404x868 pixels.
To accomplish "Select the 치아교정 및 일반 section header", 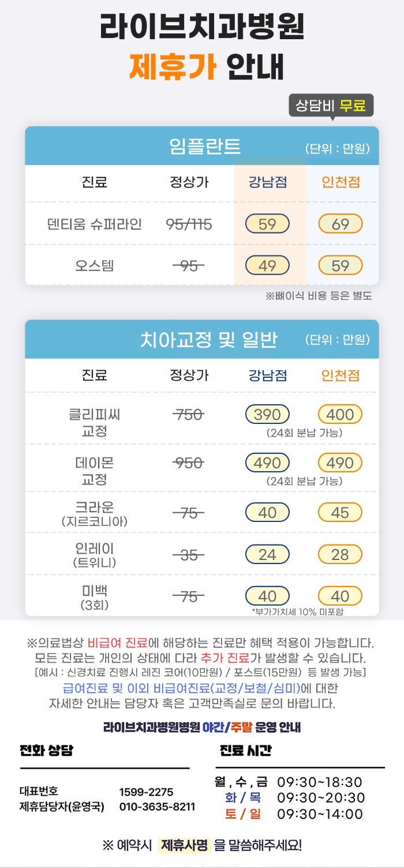I will [208, 340].
